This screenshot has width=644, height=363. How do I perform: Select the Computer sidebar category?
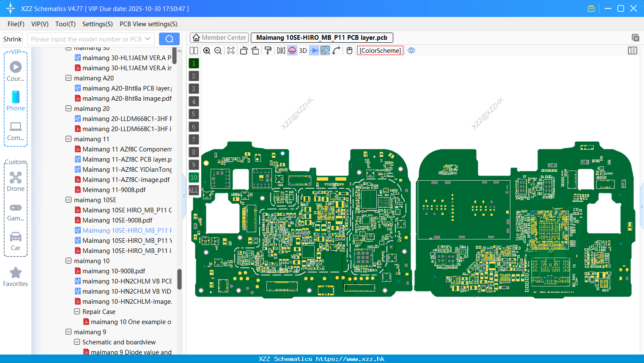point(16,131)
